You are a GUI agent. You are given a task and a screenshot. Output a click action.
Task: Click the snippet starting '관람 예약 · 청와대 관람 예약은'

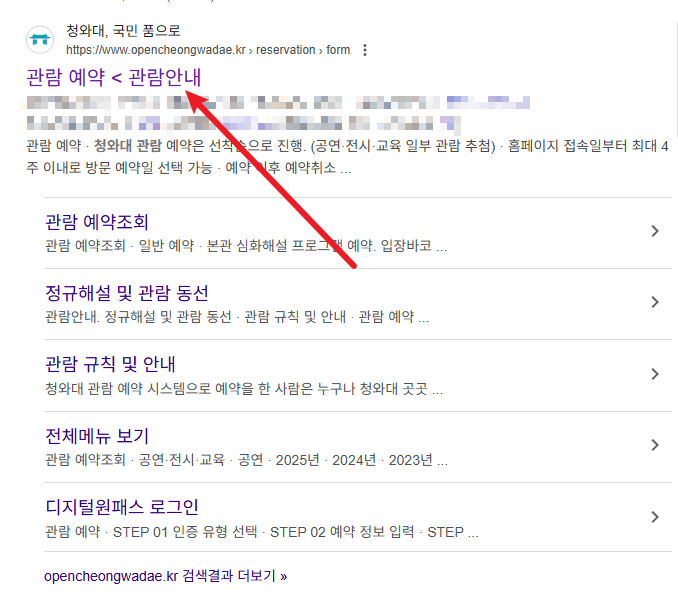347,157
